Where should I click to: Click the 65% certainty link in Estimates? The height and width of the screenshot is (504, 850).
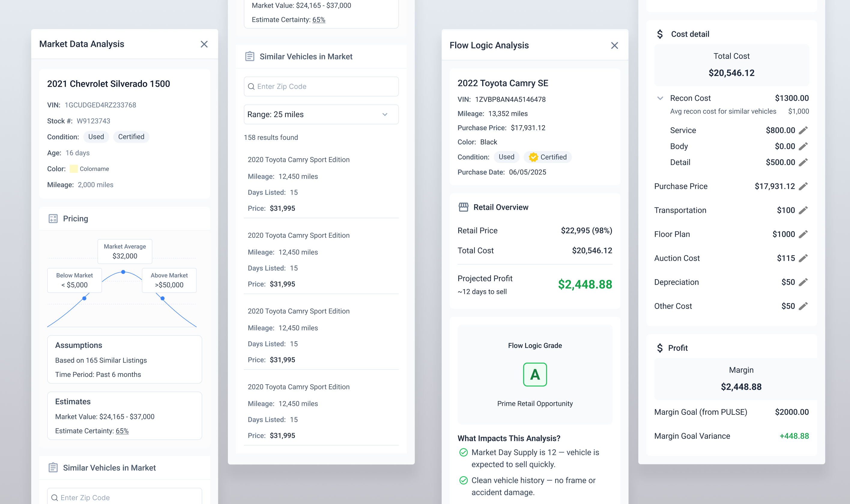coord(122,431)
